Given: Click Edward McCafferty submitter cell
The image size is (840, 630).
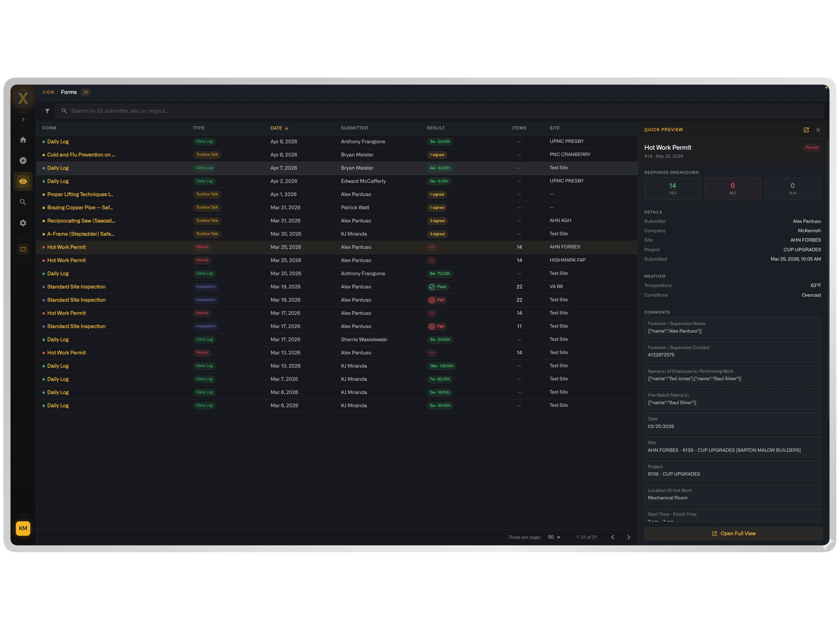Looking at the screenshot, I should [363, 181].
